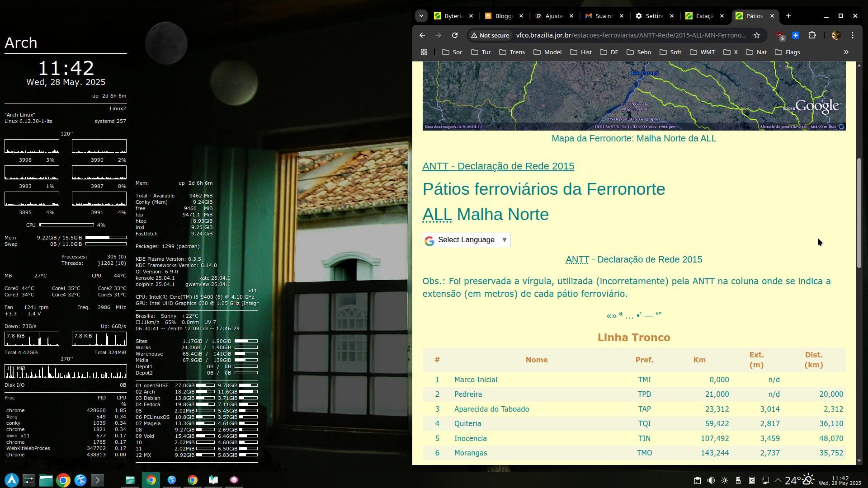
Task: Open the Chrome extensions puzzle icon
Action: tap(812, 35)
